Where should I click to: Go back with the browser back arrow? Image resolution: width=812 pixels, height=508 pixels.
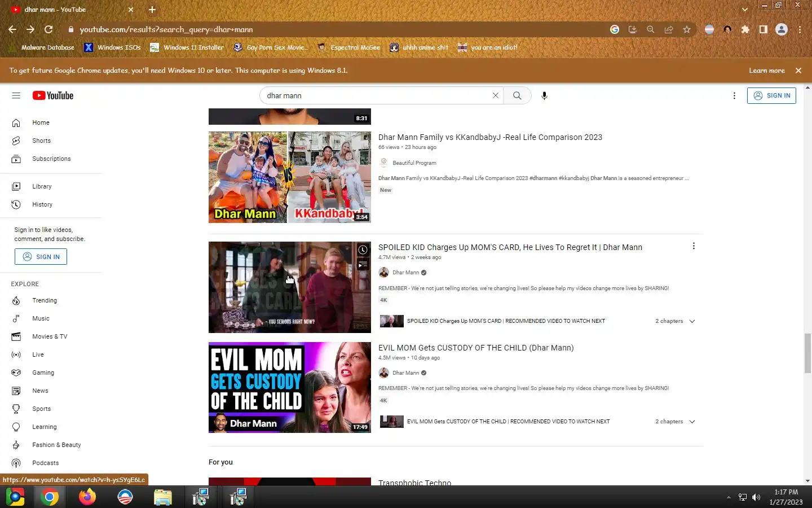pos(12,29)
